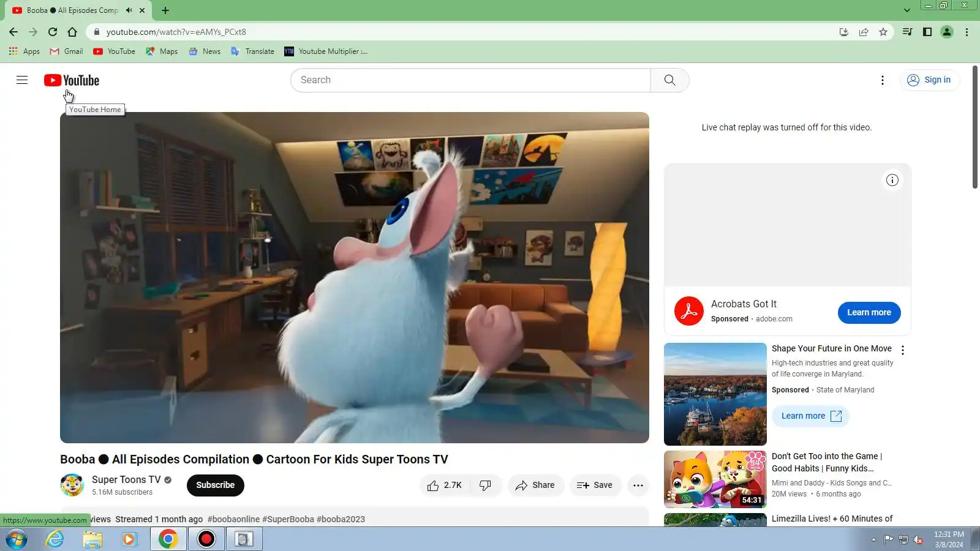The image size is (980, 551).
Task: Open the ad info icon on Adobe ad
Action: coord(892,180)
